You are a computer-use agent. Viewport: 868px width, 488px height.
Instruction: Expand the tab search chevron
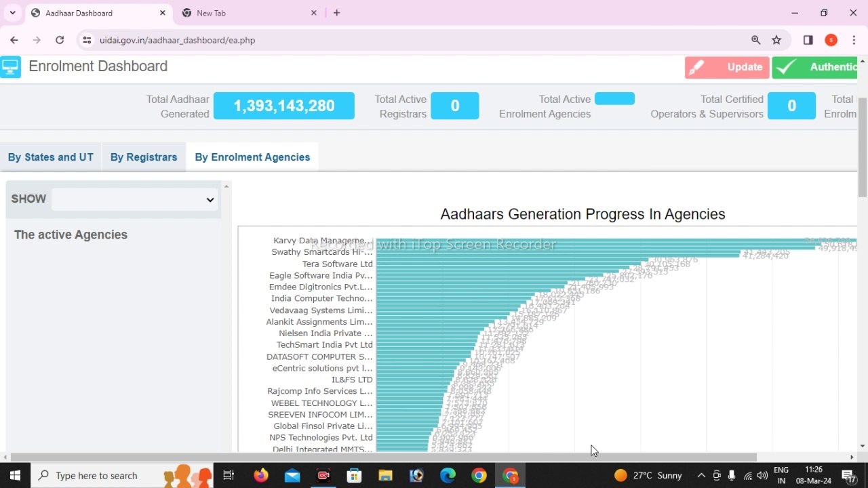12,13
